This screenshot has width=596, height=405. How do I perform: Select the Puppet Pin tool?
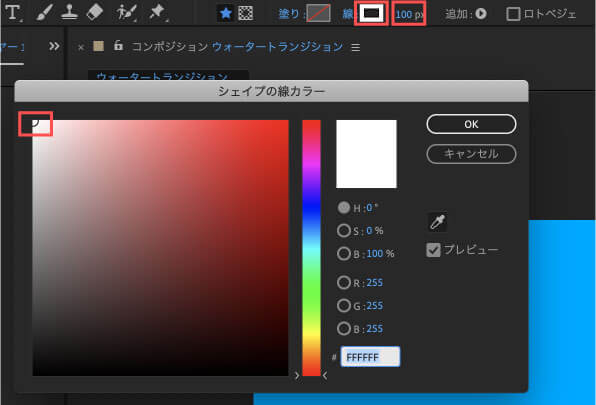coord(157,12)
